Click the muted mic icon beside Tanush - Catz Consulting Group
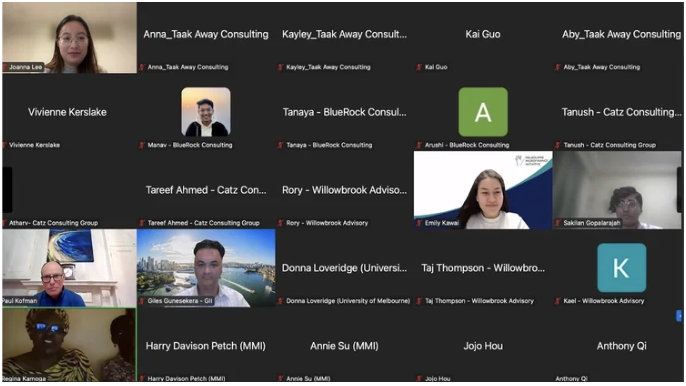Viewport: 686px width, 386px height. click(558, 145)
